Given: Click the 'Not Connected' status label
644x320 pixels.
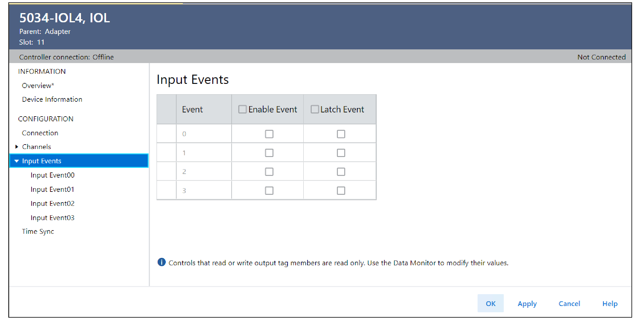Looking at the screenshot, I should click(x=601, y=57).
